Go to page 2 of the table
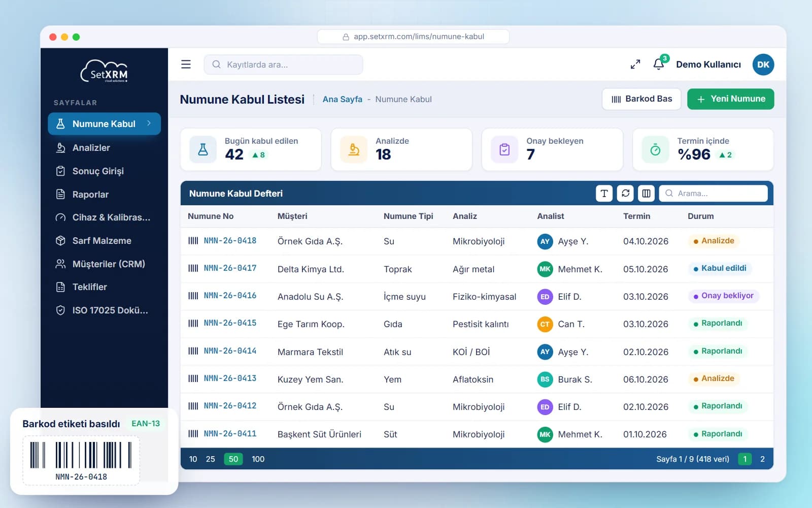Image resolution: width=812 pixels, height=508 pixels. pos(762,459)
